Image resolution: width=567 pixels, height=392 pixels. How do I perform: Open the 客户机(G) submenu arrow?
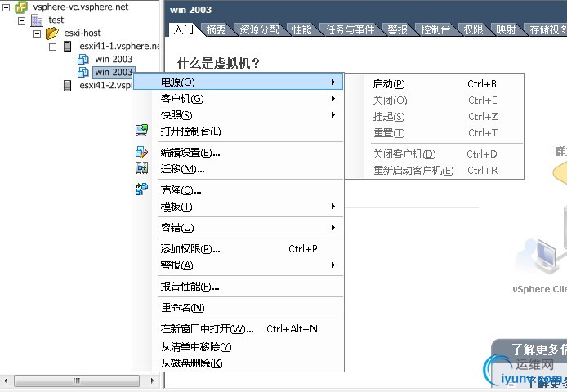(333, 98)
